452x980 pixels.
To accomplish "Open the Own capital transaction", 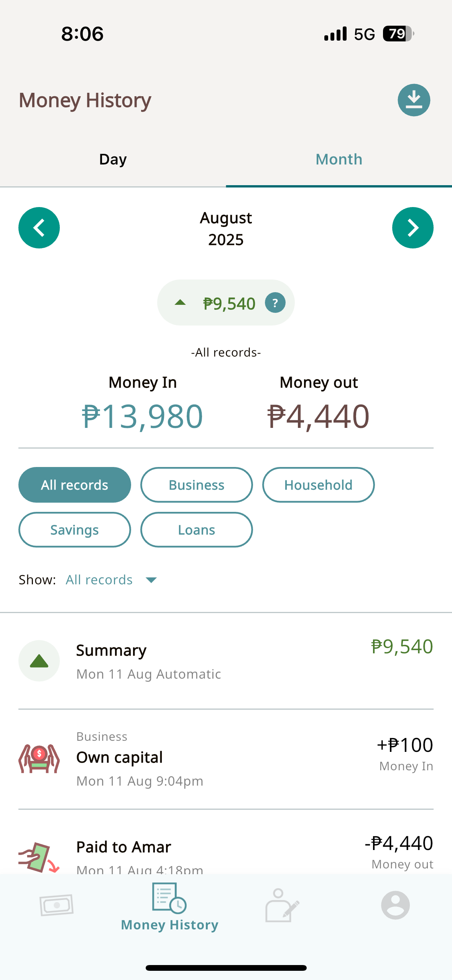I will [x=226, y=758].
